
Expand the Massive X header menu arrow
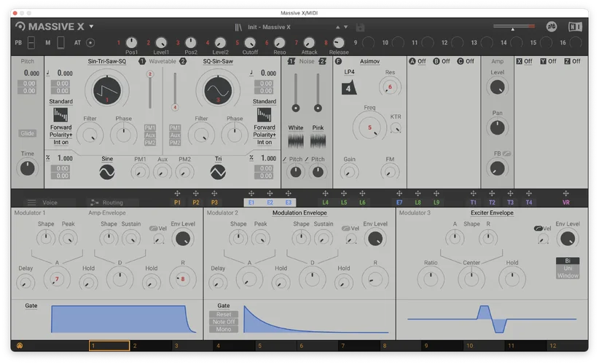[91, 27]
